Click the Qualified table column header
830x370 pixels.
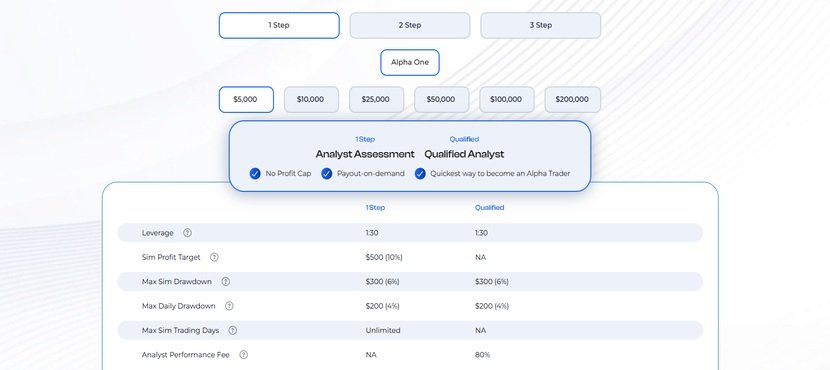click(489, 207)
